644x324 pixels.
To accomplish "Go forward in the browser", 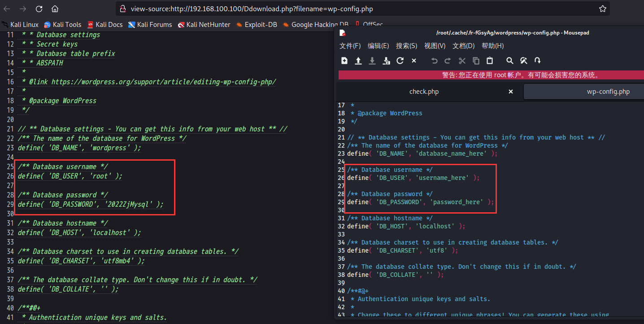I will point(23,9).
